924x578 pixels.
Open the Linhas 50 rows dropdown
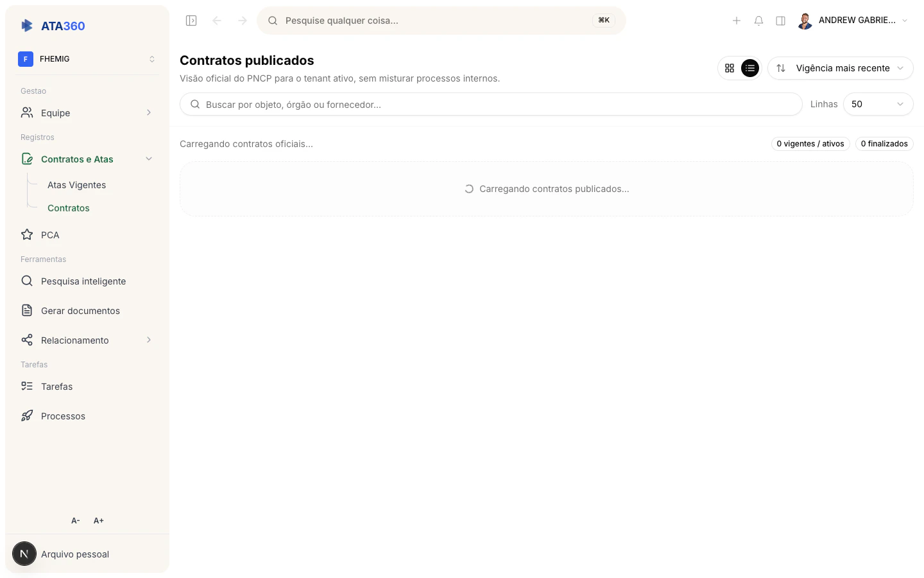(x=878, y=103)
